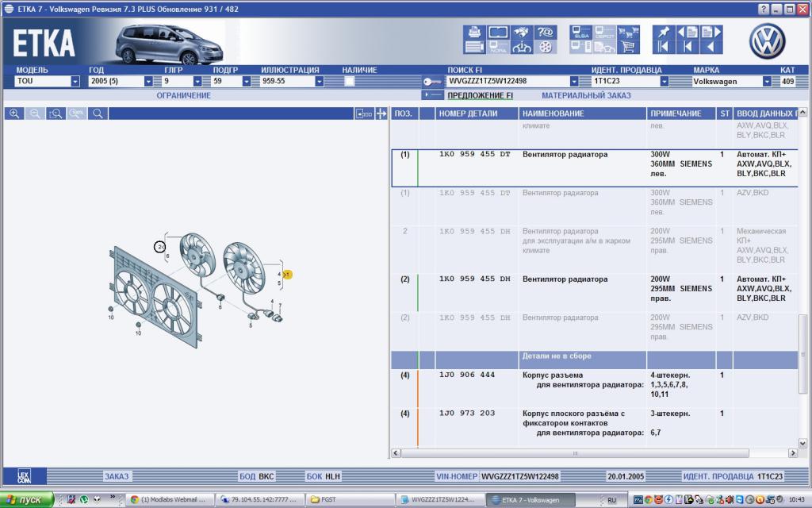The width and height of the screenshot is (812, 508).
Task: Open the МОДЕЛЬ dropdown showing TOU
Action: (x=75, y=82)
